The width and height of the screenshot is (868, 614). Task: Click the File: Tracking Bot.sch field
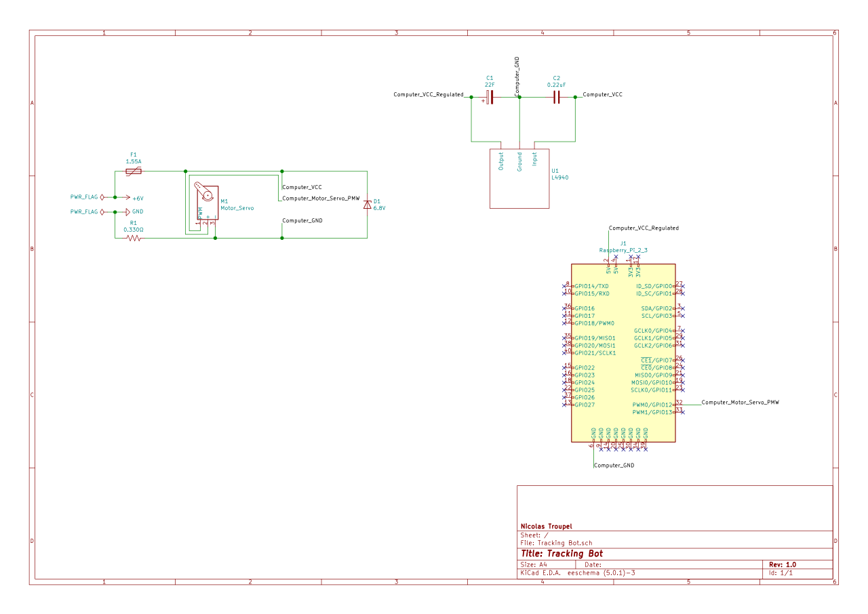tap(556, 543)
